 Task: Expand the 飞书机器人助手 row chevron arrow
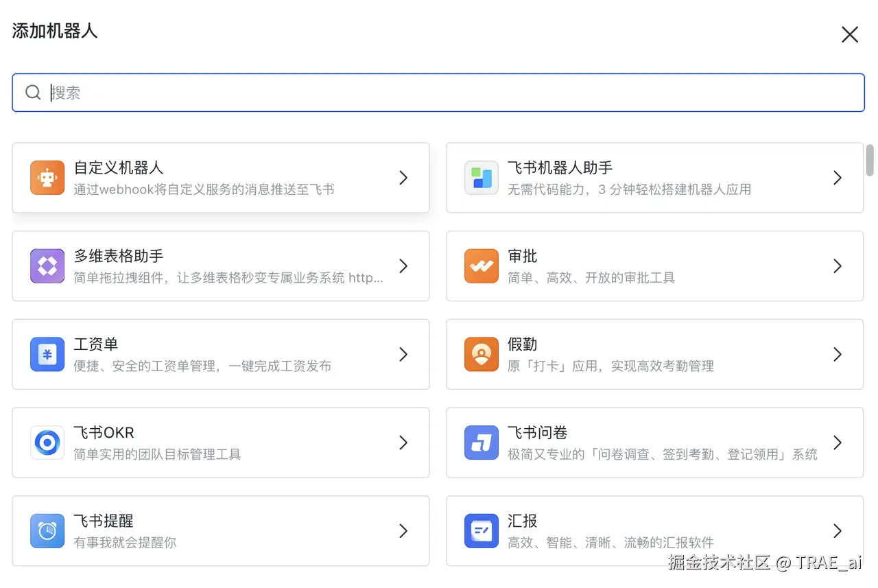(837, 178)
